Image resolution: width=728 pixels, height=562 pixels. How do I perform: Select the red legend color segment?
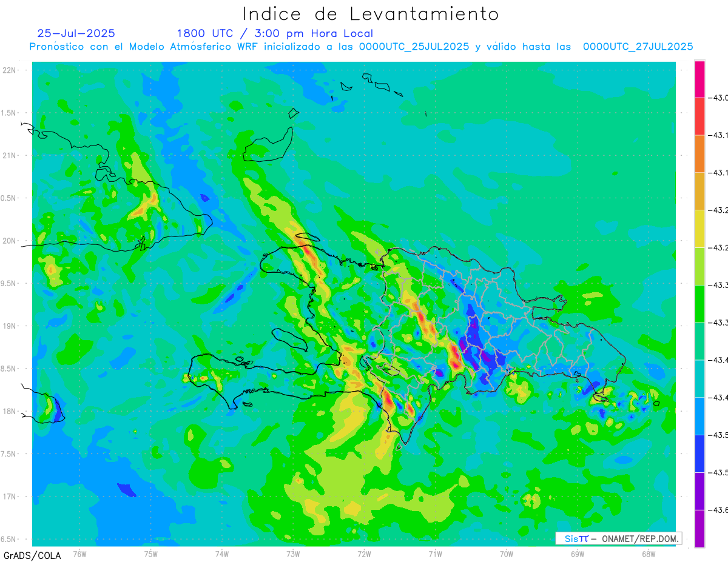[x=699, y=116]
